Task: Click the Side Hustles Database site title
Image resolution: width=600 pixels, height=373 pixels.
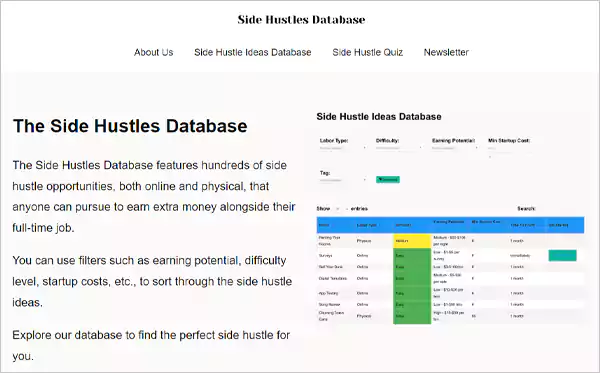Action: (x=301, y=20)
